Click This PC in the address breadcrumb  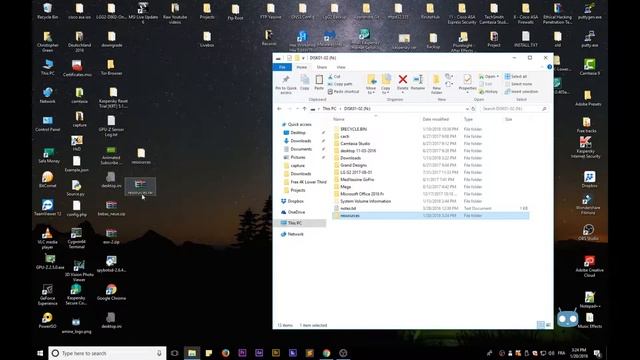(329, 109)
